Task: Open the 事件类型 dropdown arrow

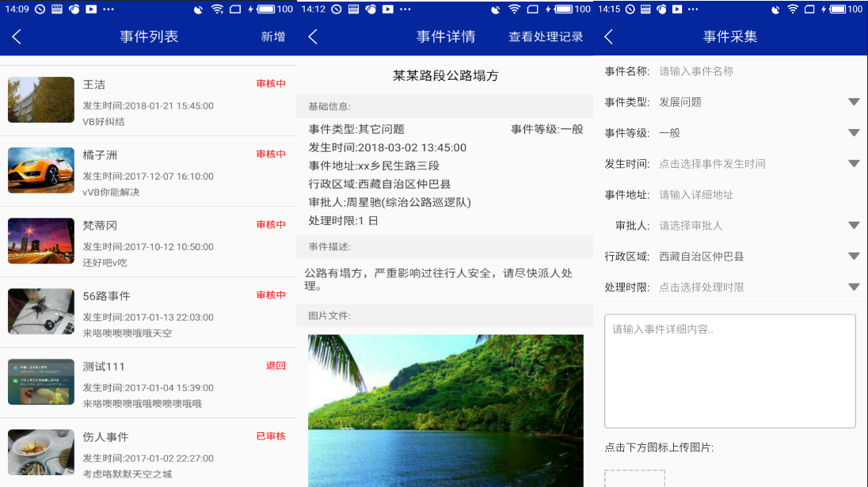Action: click(854, 102)
